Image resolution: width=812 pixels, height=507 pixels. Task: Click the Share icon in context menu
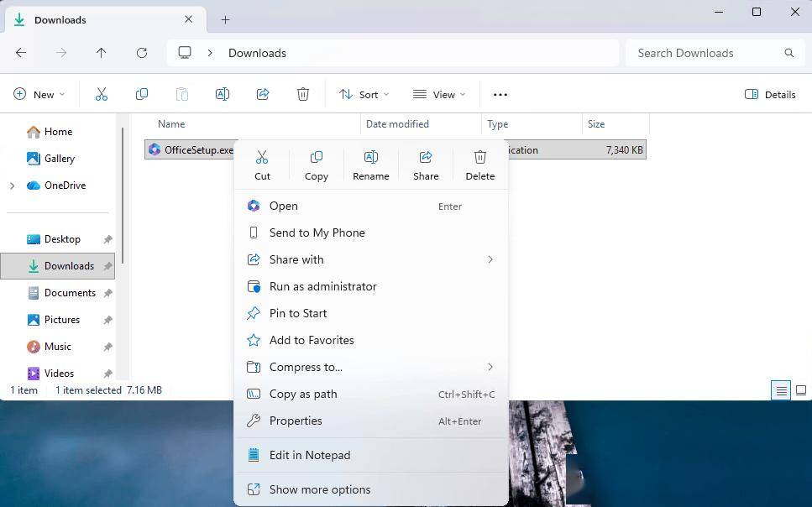pyautogui.click(x=426, y=158)
